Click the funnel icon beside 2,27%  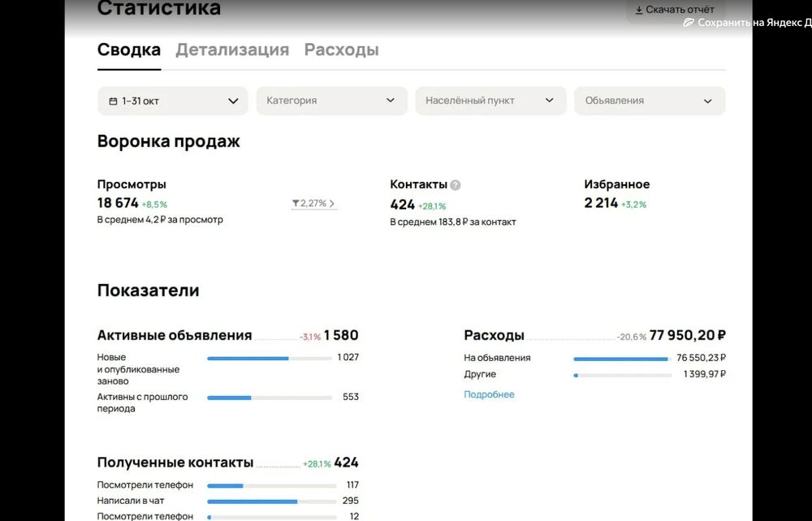click(x=296, y=204)
